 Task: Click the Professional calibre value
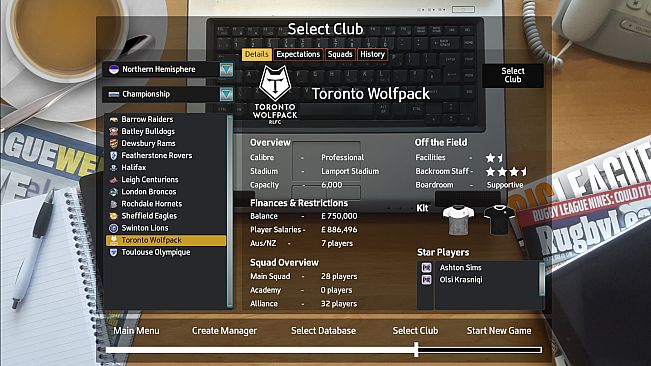tap(343, 158)
